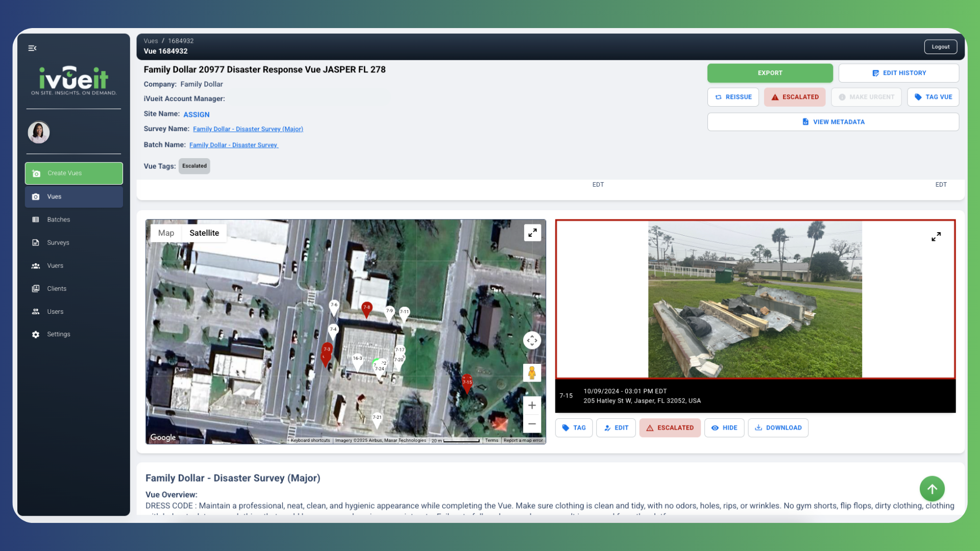Open the Surveys page

74,242
